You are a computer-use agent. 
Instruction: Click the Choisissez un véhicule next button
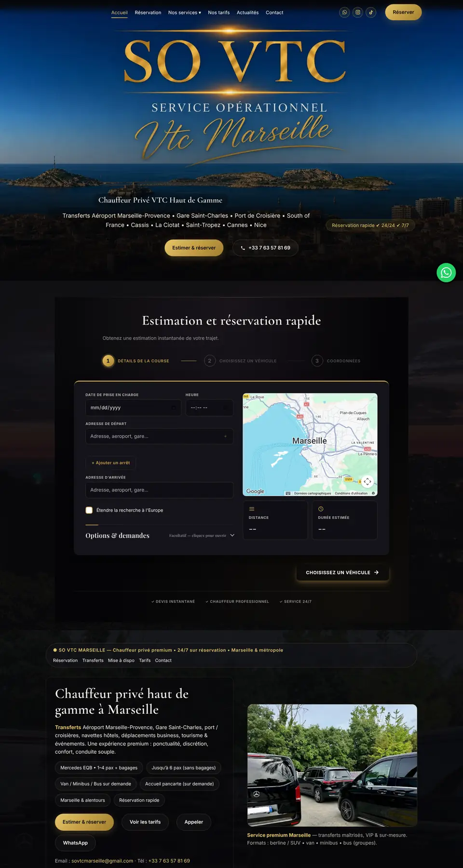tap(342, 572)
